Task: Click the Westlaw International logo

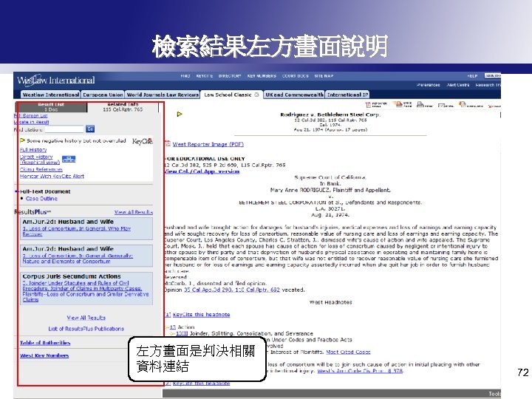Action: point(56,80)
